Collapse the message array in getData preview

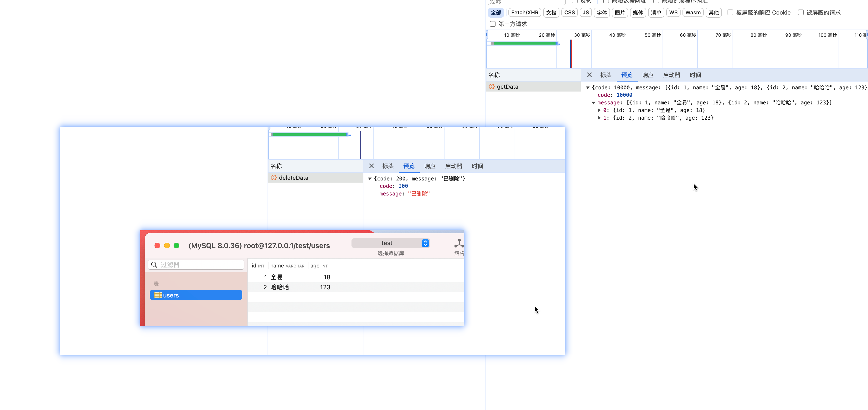[593, 103]
